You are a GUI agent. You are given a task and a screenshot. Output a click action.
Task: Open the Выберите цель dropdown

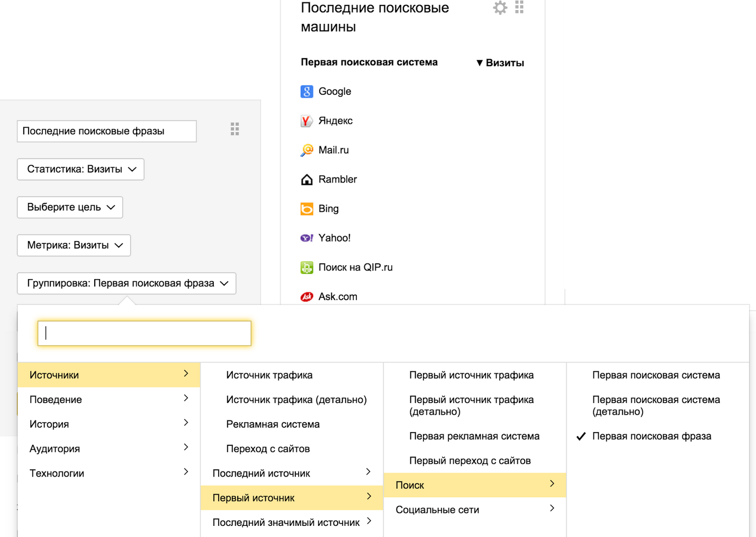pyautogui.click(x=70, y=208)
